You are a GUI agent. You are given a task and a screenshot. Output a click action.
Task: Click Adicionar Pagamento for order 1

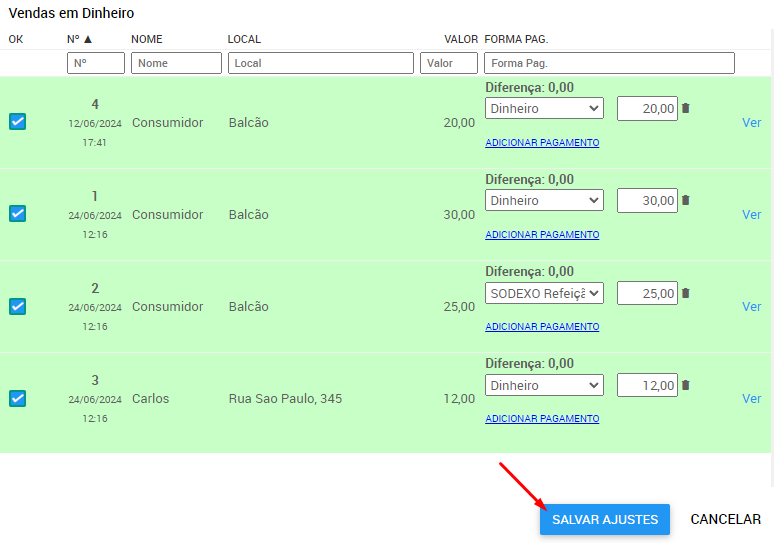542,235
